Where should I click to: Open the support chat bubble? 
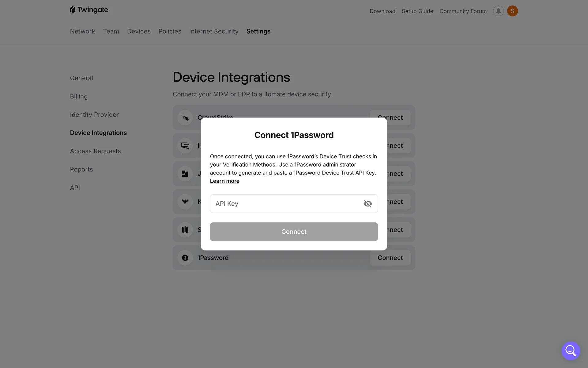tap(571, 351)
